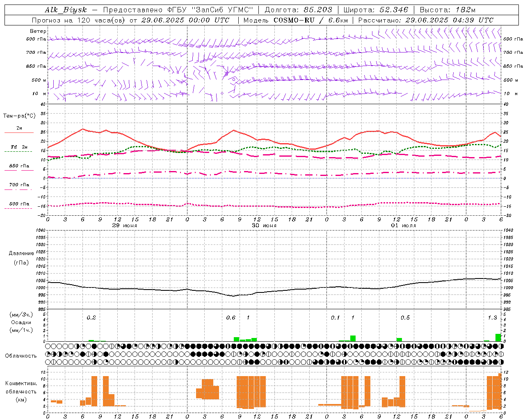Click the Td 2м dew point legend entry

(19, 147)
